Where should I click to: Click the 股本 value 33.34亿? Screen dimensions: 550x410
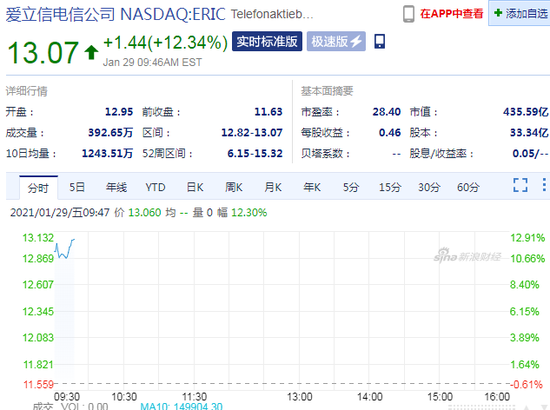point(529,133)
